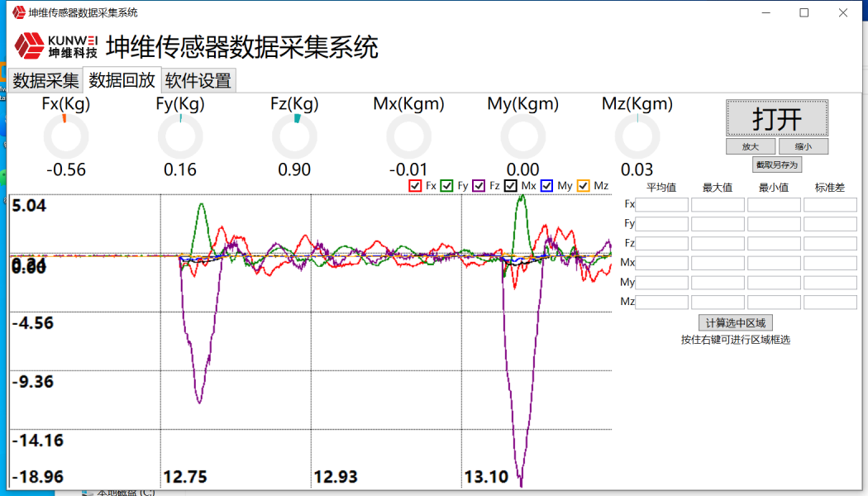868x496 pixels.
Task: Click the 缩小 zoom-out button
Action: tap(803, 146)
